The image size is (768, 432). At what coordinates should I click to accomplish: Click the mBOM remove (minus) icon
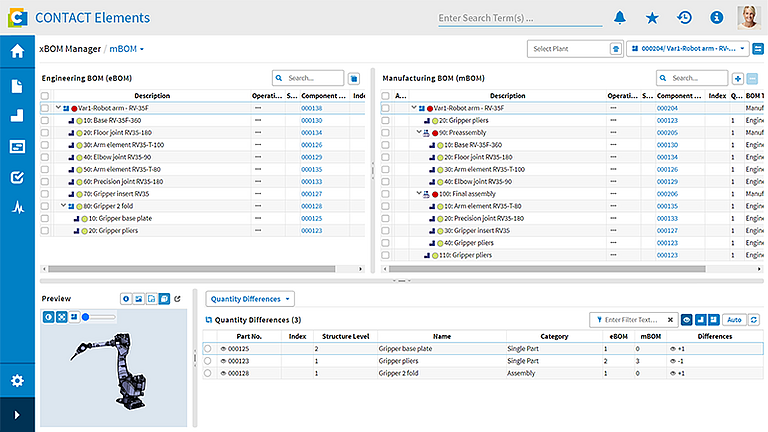click(753, 78)
